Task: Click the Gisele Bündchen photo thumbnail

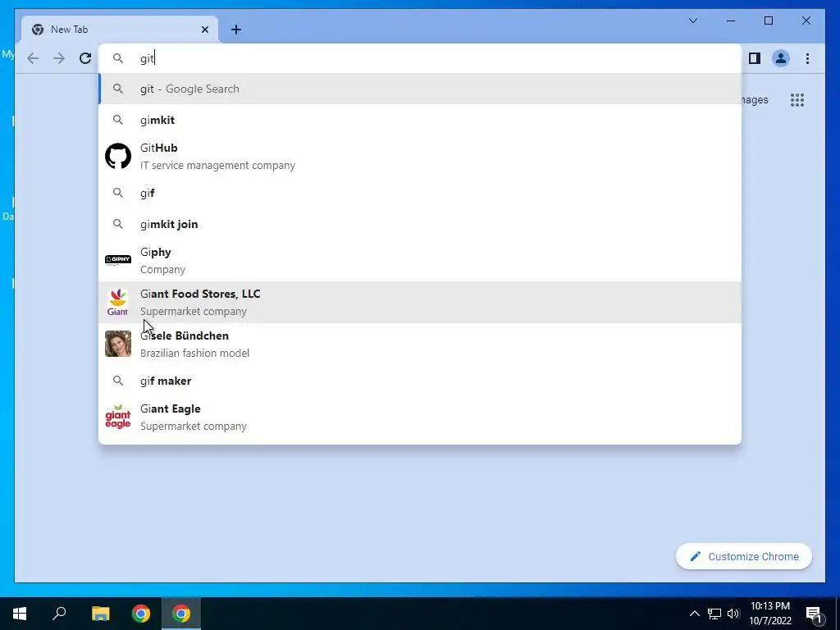Action: 118,344
